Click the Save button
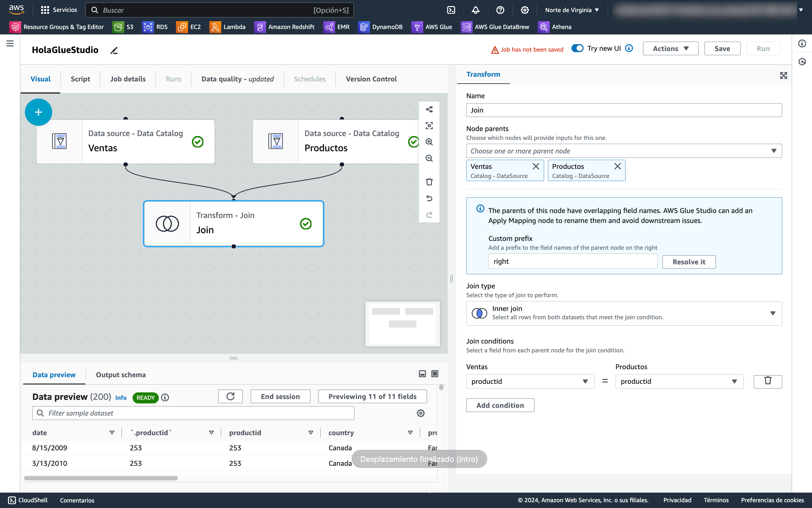This screenshot has width=812, height=508. point(722,48)
